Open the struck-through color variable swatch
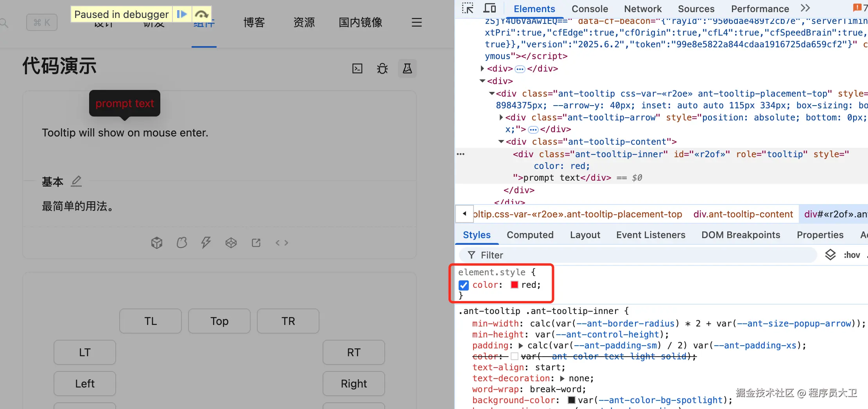868x409 pixels. point(515,356)
